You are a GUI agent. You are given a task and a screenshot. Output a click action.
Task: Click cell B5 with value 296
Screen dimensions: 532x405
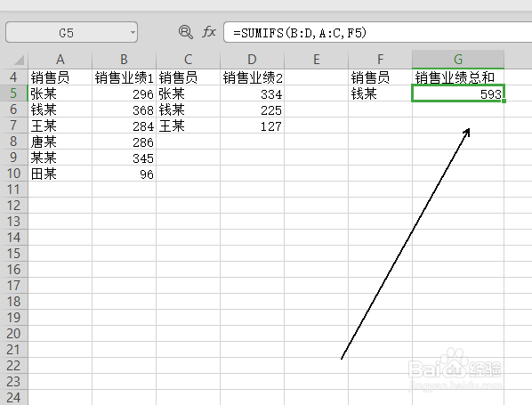[x=125, y=93]
